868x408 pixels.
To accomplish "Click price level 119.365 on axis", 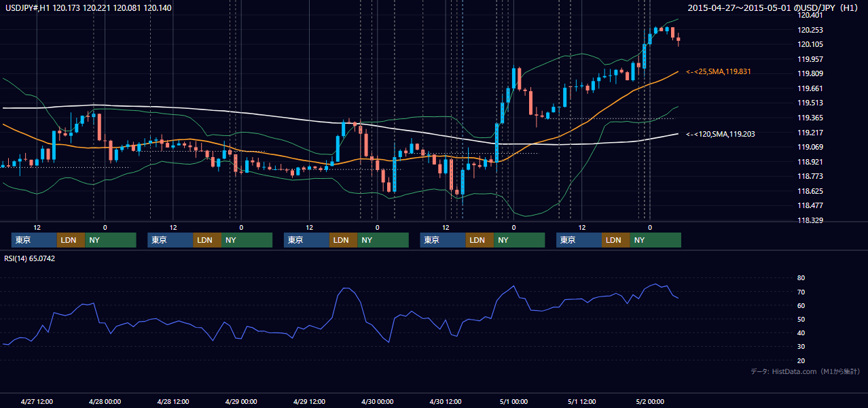I will pyautogui.click(x=810, y=118).
